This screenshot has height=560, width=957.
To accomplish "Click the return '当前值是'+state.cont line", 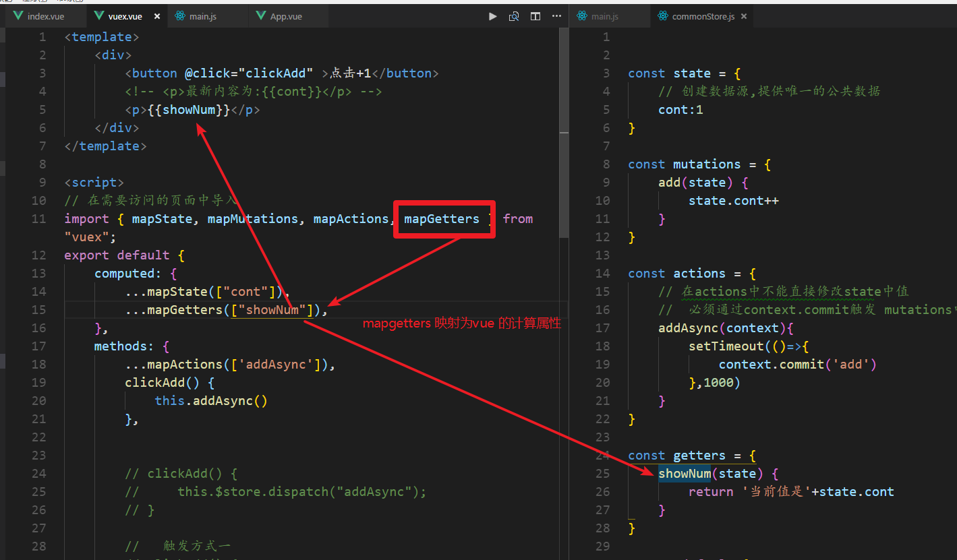I will [x=791, y=492].
